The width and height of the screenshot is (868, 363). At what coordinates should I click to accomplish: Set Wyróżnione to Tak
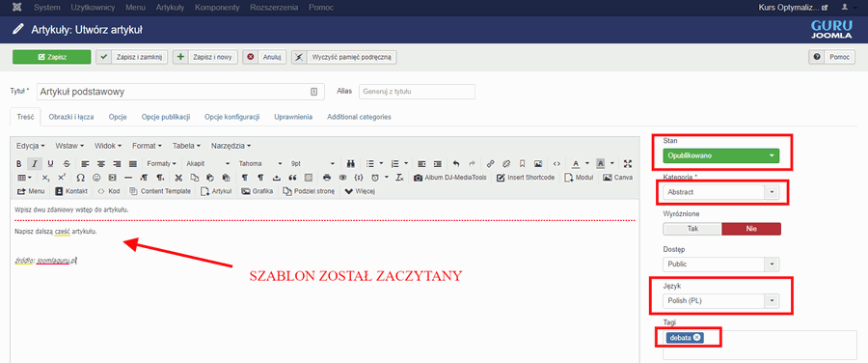[x=692, y=229]
